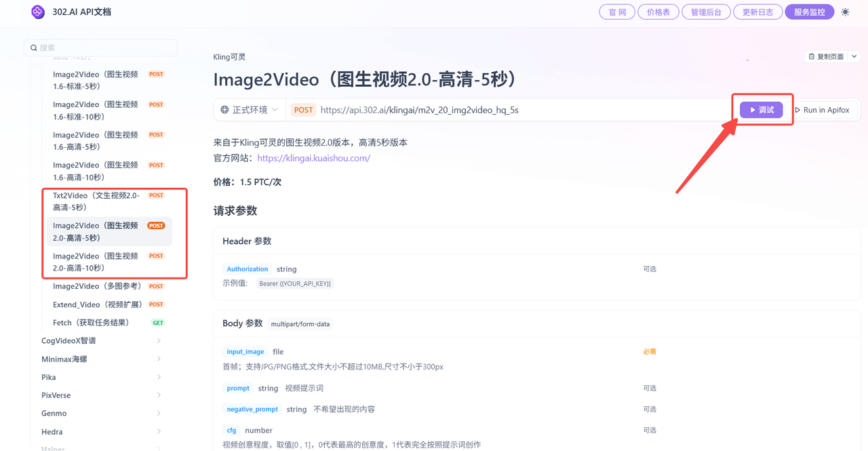Select Fetch（获取任务结果）entry
The image size is (868, 451).
tap(109, 323)
